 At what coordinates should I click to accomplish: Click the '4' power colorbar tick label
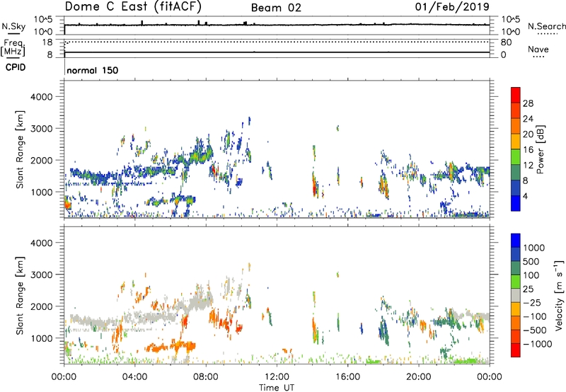525,196
